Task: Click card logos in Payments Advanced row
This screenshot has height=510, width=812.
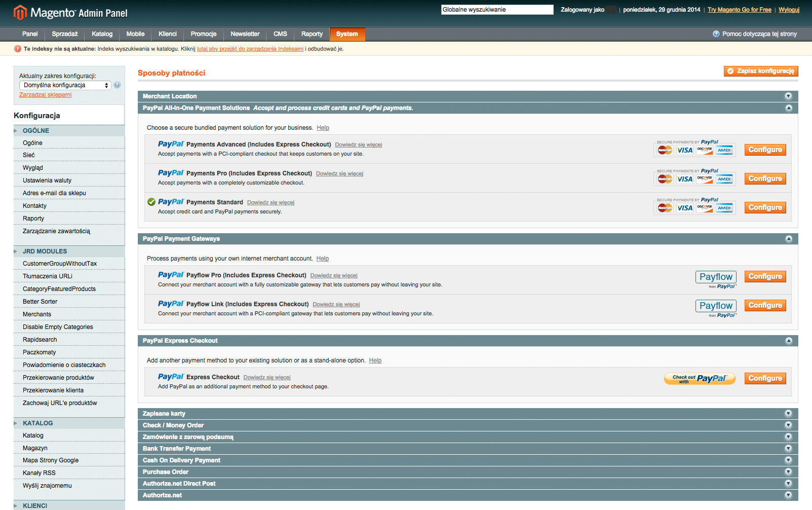Action: [695, 148]
